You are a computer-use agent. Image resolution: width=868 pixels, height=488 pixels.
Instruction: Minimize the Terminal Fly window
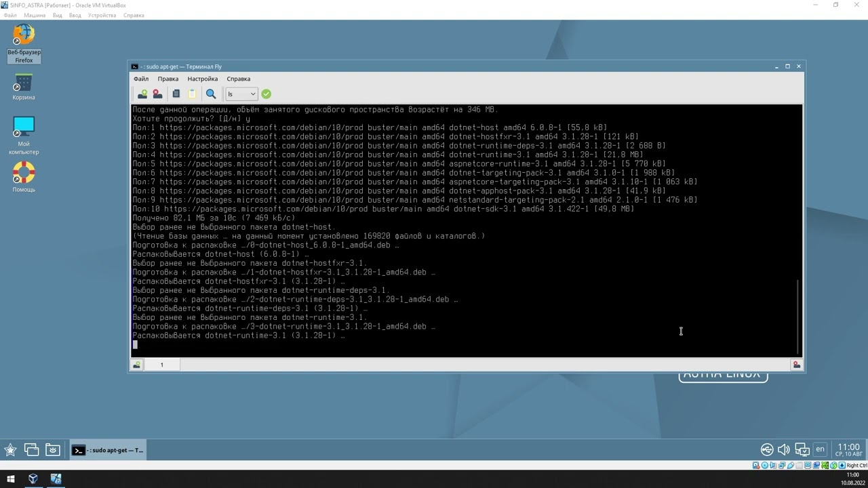click(776, 66)
